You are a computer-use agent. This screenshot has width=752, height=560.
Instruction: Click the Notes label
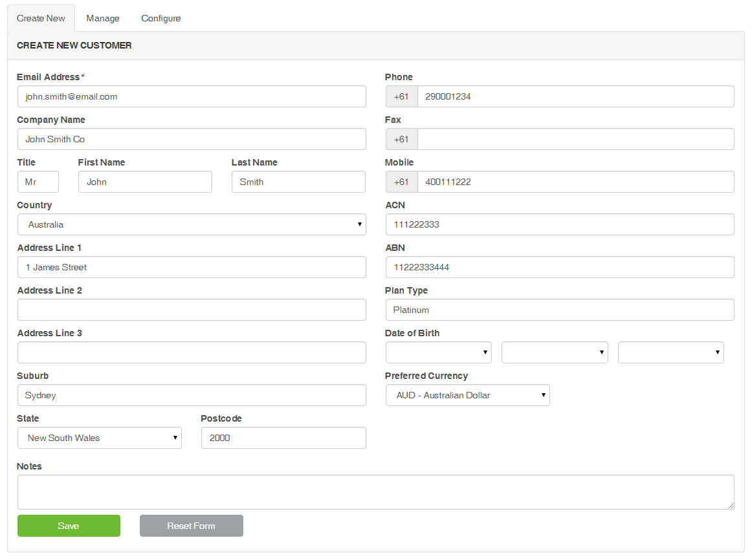29,466
